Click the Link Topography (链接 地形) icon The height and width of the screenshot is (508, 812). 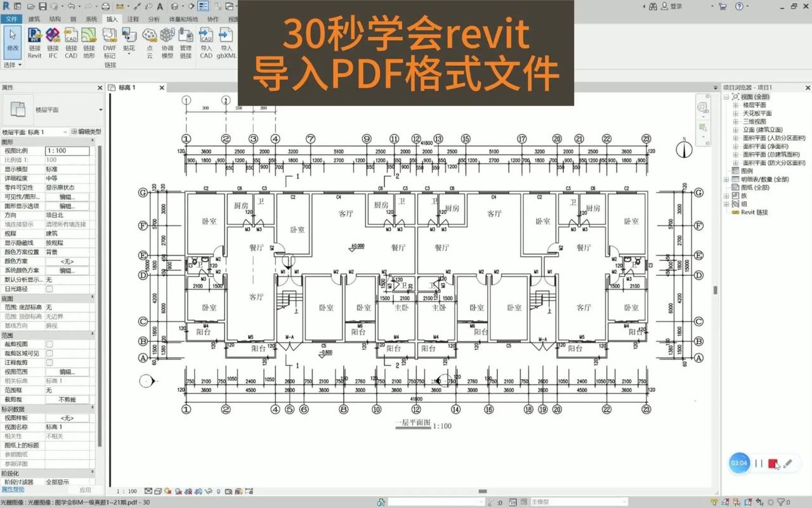click(89, 43)
